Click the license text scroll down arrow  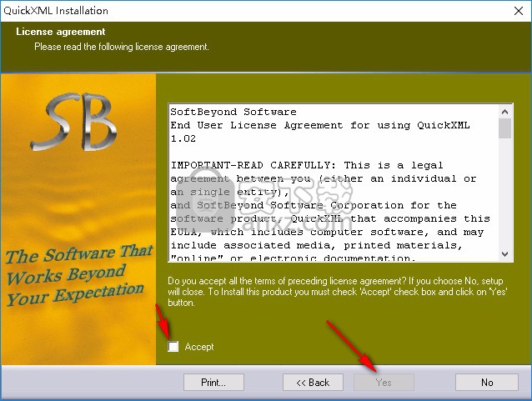point(504,254)
